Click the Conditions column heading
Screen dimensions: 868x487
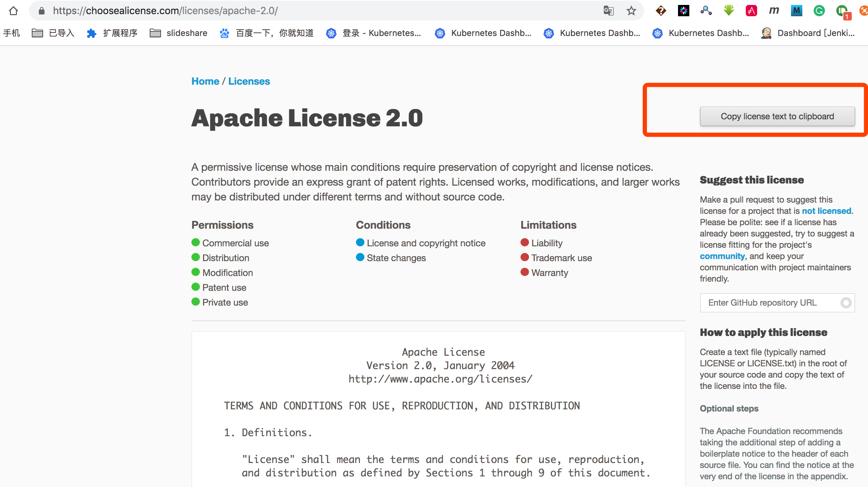[383, 225]
